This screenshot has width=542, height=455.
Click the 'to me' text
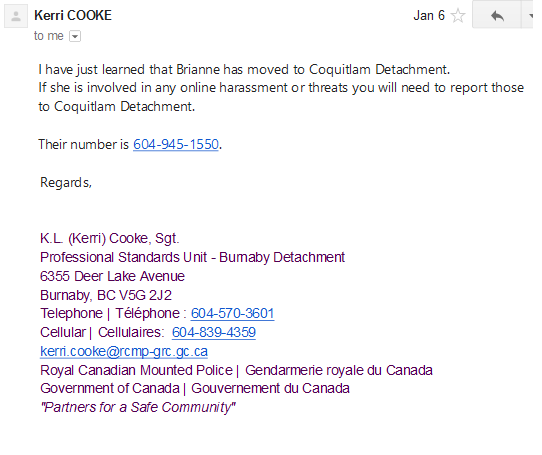49,36
